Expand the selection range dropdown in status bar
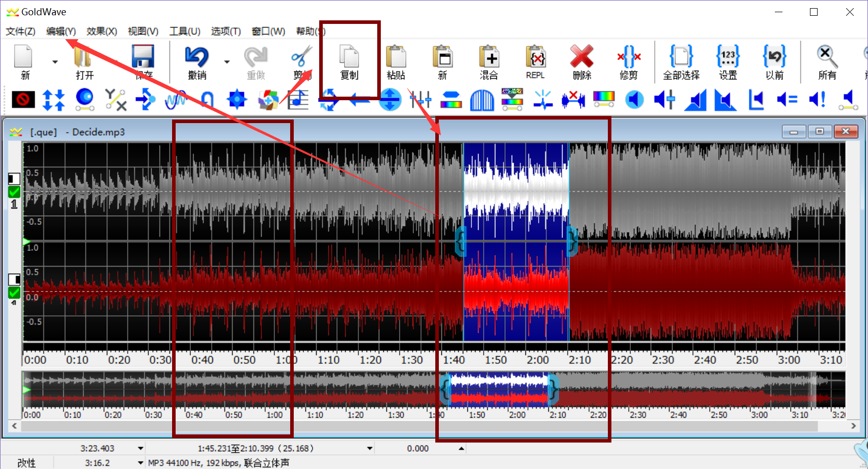Screen dimensions: 868x469 [370, 449]
